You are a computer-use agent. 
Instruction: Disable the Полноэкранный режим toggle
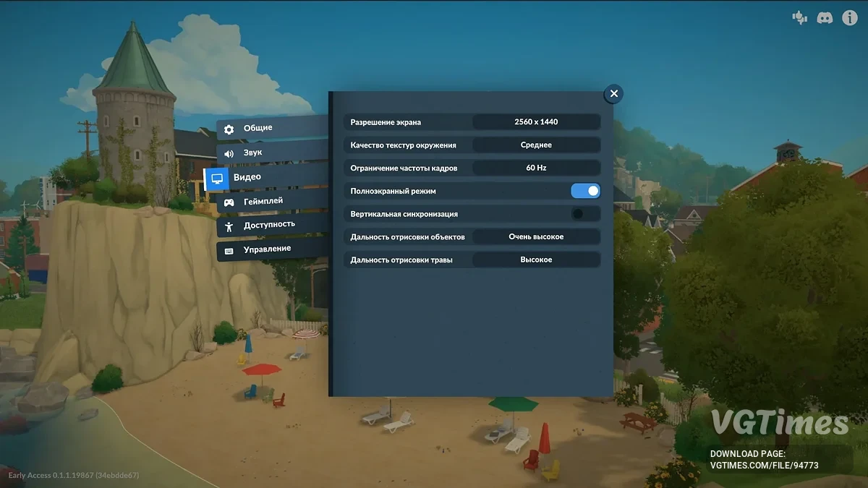point(586,191)
